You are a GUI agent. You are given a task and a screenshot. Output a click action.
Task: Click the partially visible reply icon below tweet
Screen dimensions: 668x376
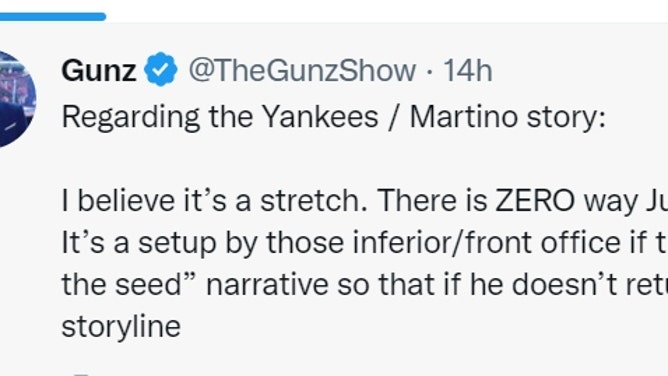(81, 374)
